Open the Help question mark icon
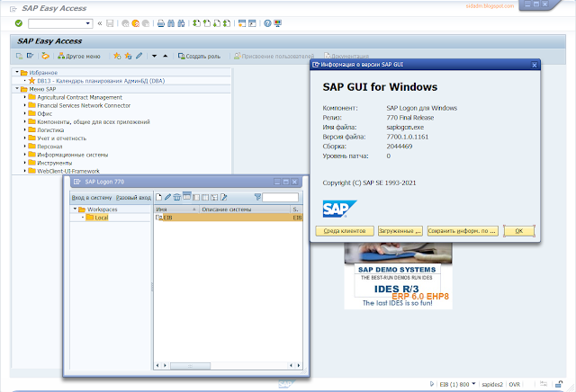 [267, 23]
